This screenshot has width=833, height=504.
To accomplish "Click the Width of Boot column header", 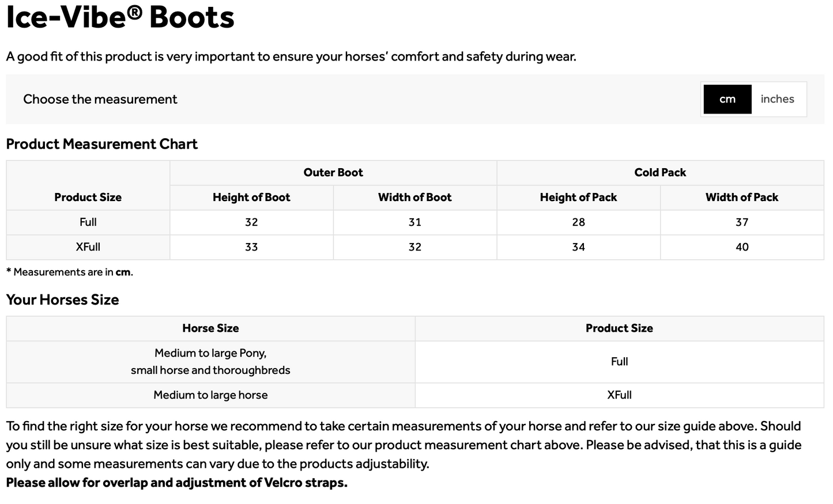I will click(414, 197).
